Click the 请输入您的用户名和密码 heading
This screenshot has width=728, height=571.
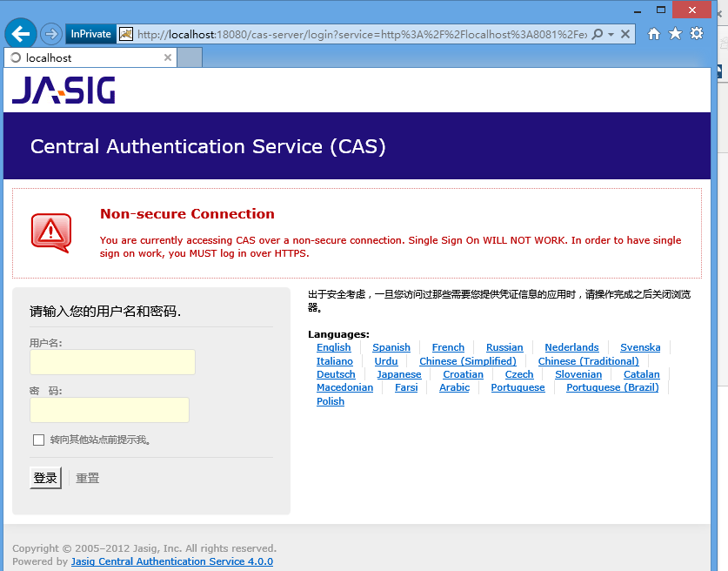(105, 312)
